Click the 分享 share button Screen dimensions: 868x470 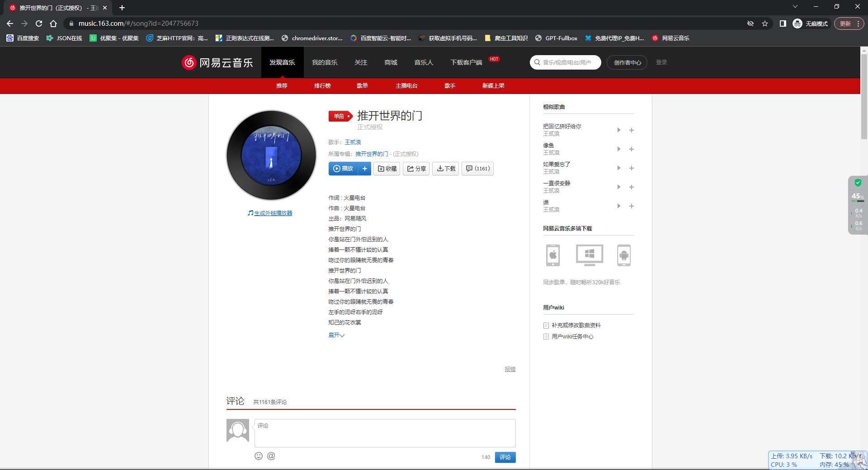point(416,169)
